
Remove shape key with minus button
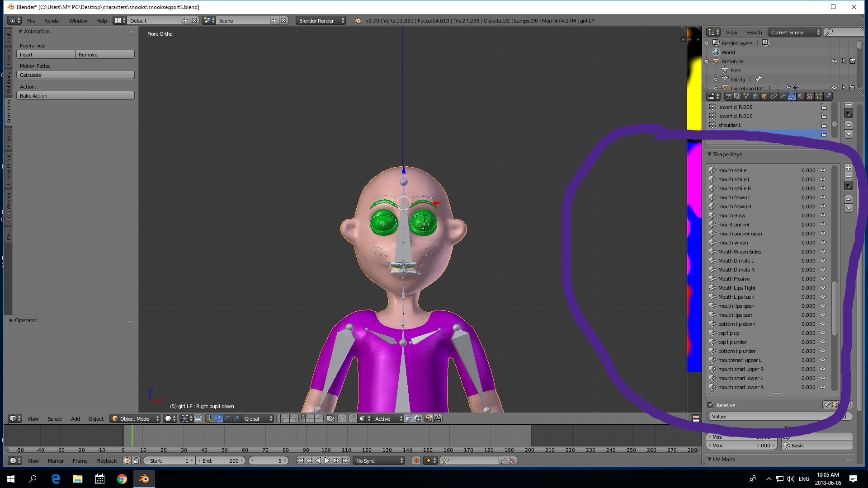[x=849, y=177]
